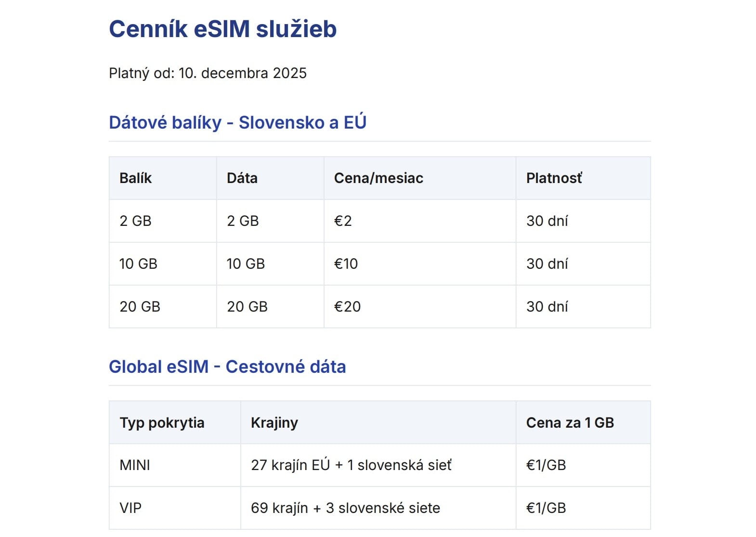Click the Dáta column header
The height and width of the screenshot is (537, 756).
(x=242, y=178)
